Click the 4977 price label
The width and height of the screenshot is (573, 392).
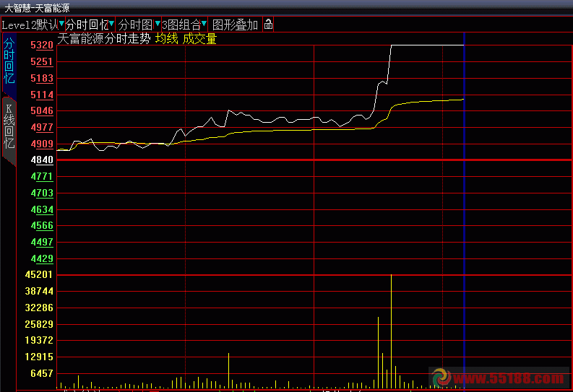(42, 127)
